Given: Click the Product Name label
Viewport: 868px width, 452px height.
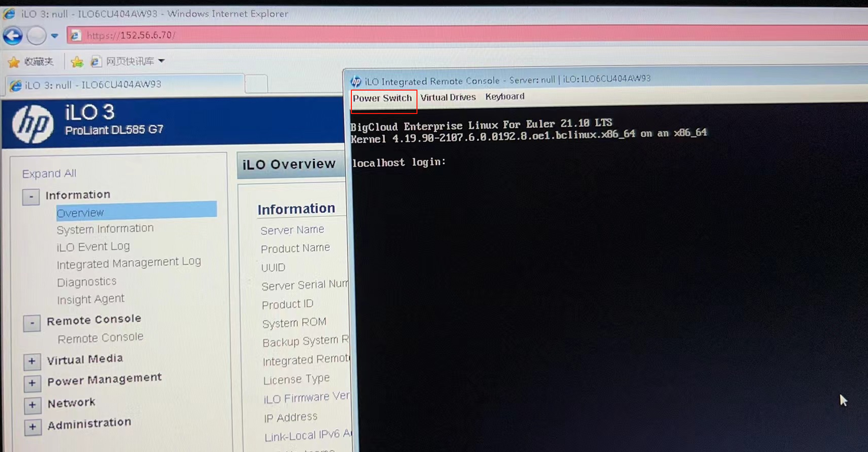Looking at the screenshot, I should (295, 248).
